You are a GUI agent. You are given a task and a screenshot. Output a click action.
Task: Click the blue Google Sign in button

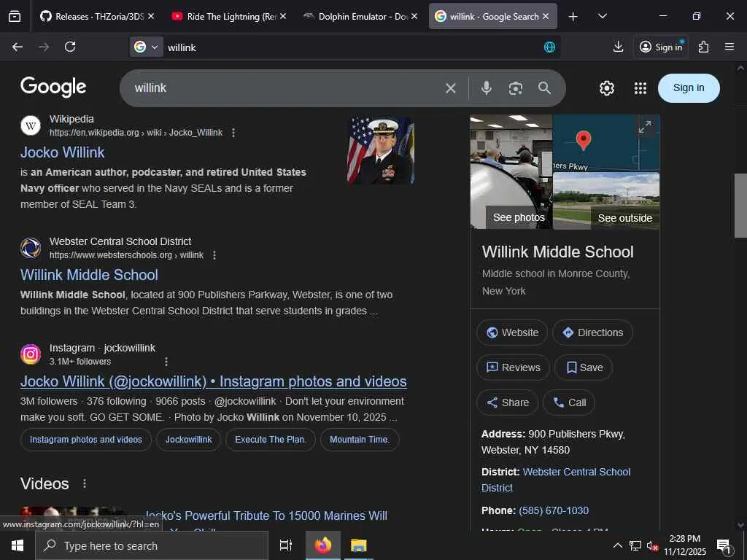pos(689,88)
